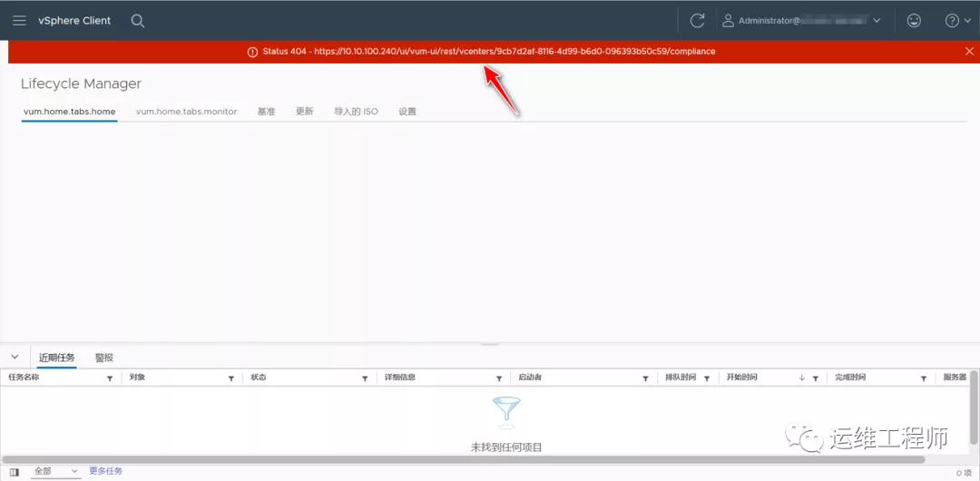Filter the 任务名称 column
This screenshot has width=980, height=481.
pos(110,378)
